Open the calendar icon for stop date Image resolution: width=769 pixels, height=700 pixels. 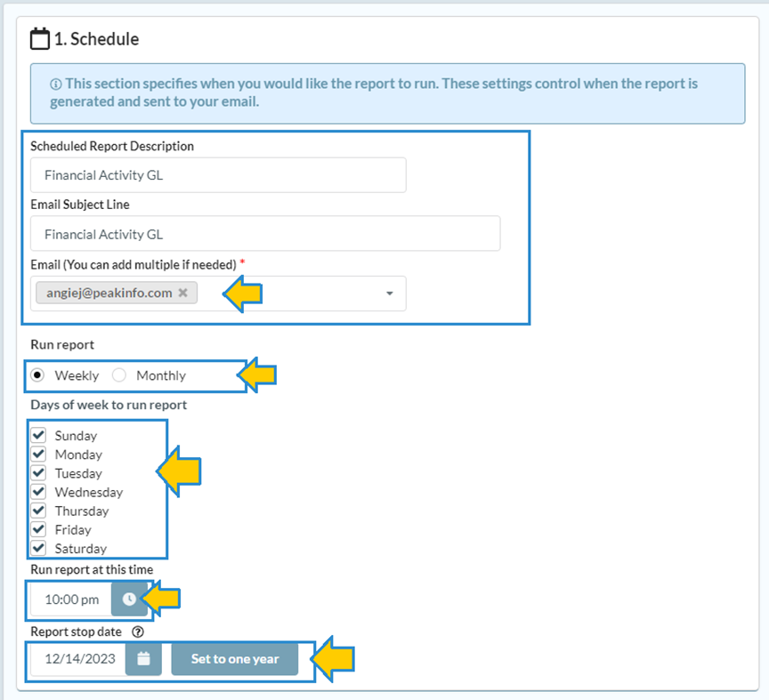click(143, 659)
